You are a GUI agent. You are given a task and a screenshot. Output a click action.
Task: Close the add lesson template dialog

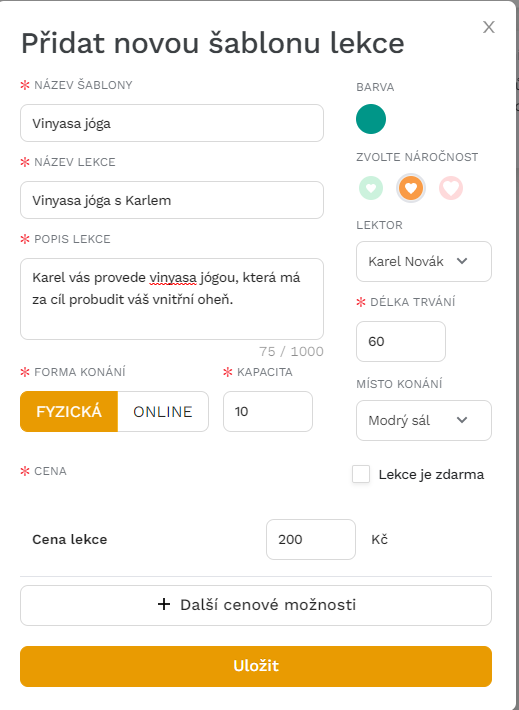click(489, 27)
